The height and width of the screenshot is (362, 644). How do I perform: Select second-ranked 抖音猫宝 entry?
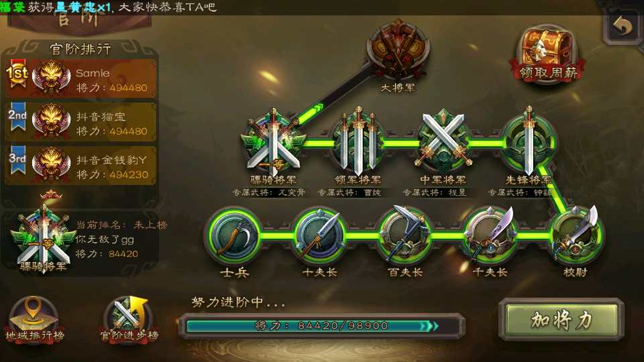coord(80,122)
